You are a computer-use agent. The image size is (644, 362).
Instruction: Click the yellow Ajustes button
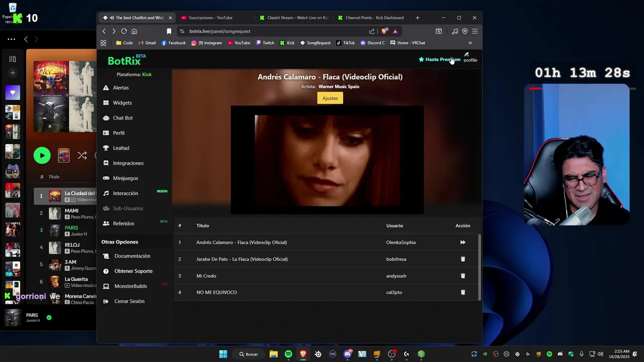(330, 98)
